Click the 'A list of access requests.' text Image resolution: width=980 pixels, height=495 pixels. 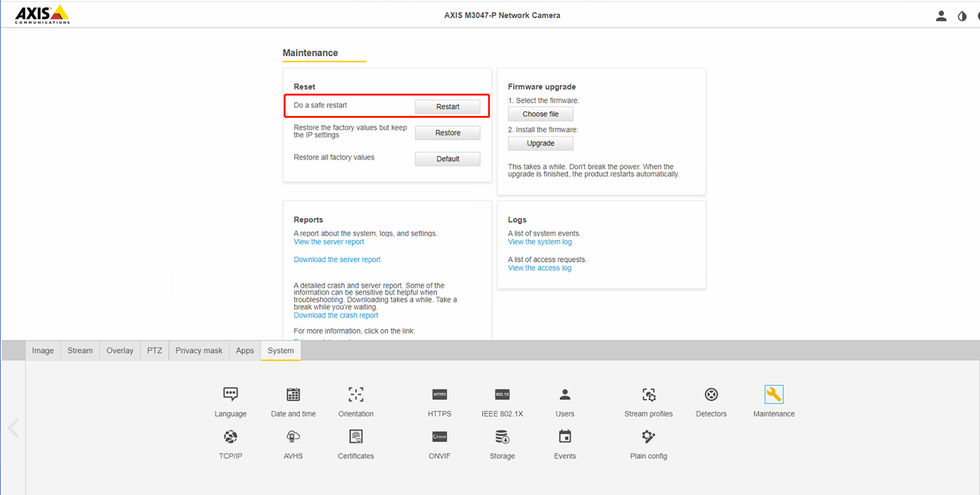(547, 260)
